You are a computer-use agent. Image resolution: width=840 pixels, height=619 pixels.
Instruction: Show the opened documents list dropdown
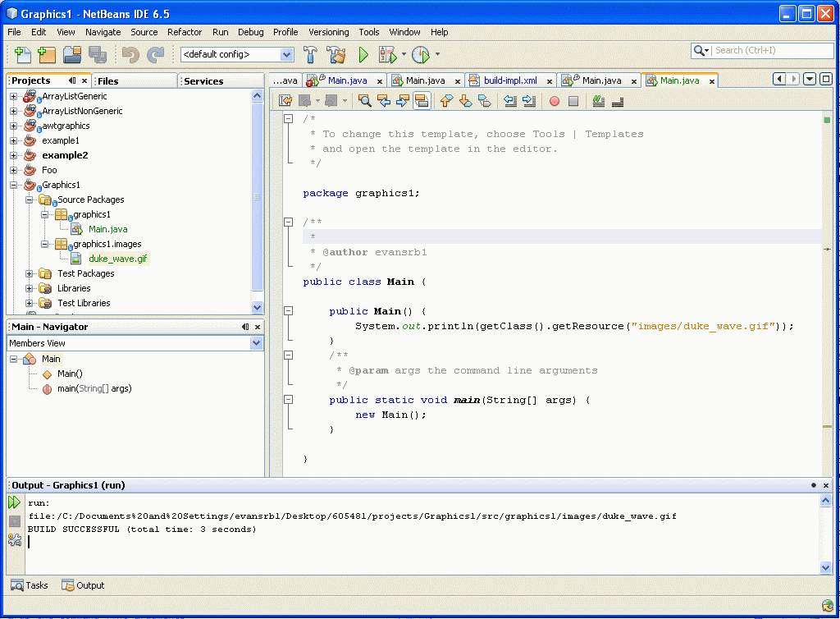tap(810, 80)
